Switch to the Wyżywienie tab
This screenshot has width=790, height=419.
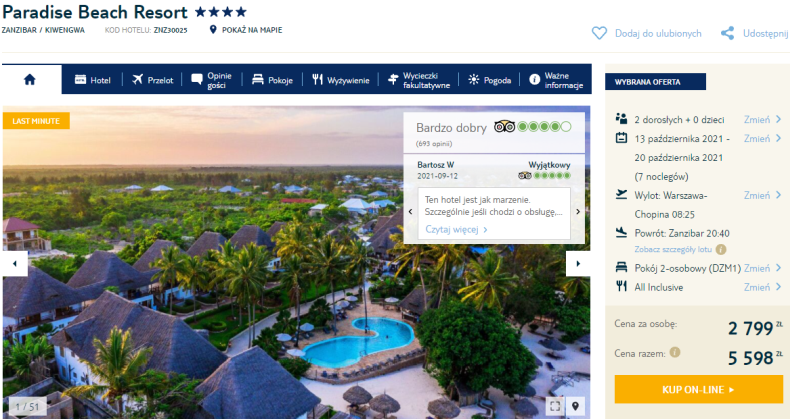[341, 80]
